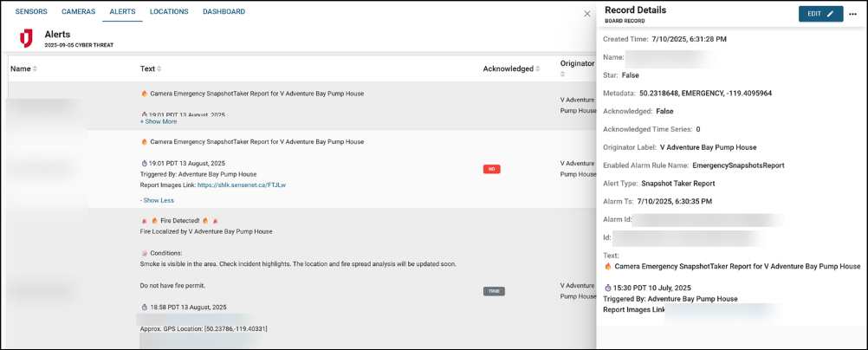This screenshot has width=868, height=350.
Task: Click the gray TRUE acknowledged badge
Action: 494,291
